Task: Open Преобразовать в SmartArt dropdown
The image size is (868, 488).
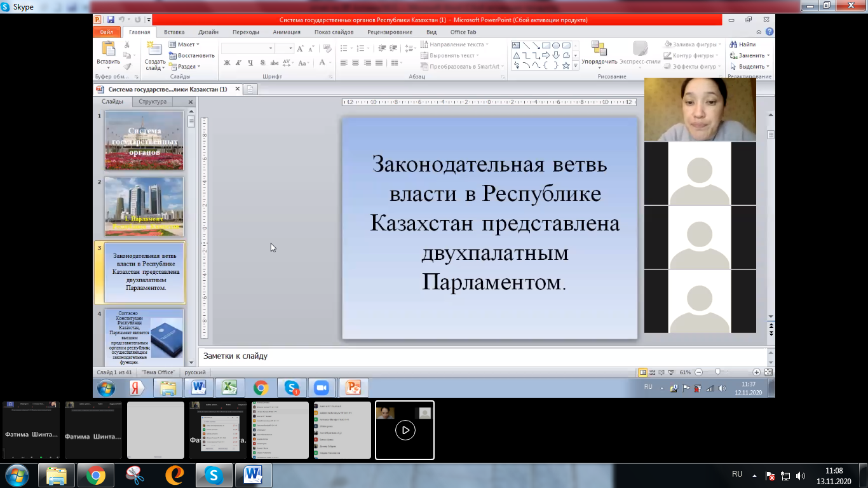Action: pyautogui.click(x=462, y=66)
